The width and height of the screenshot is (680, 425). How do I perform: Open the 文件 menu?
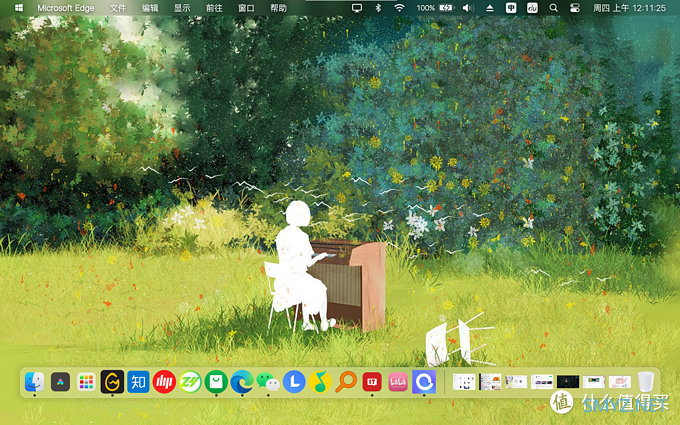pos(118,8)
